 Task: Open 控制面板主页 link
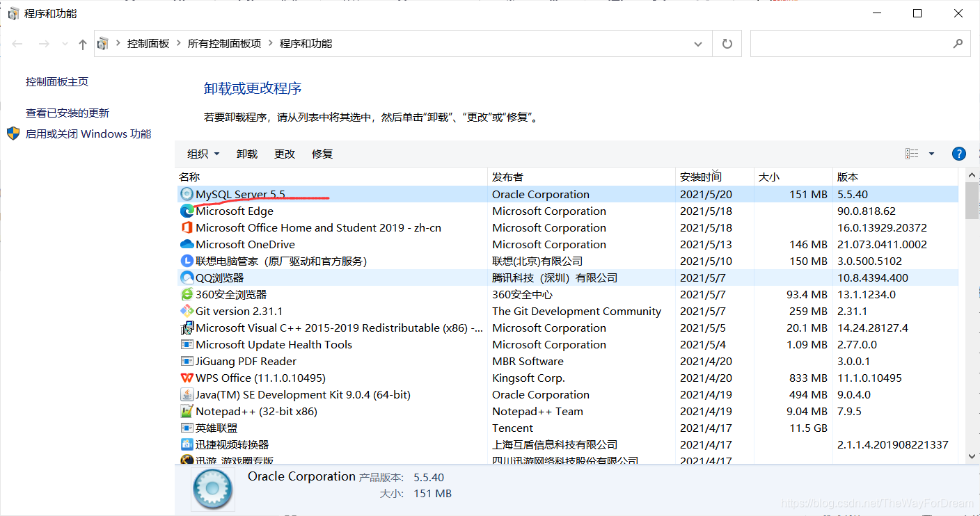(57, 81)
